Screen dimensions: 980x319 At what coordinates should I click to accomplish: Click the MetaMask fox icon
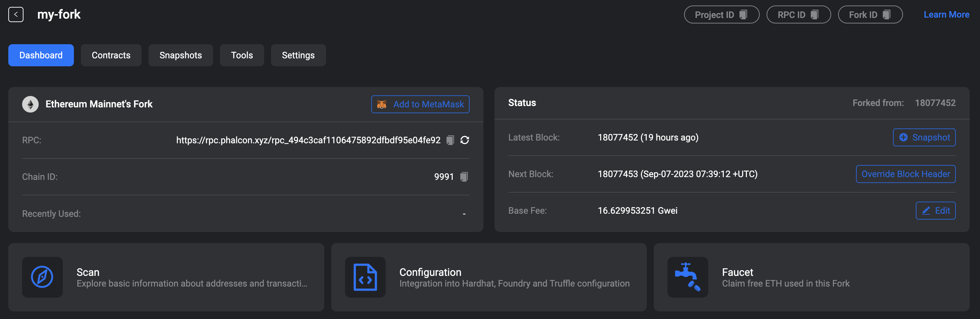(x=383, y=104)
